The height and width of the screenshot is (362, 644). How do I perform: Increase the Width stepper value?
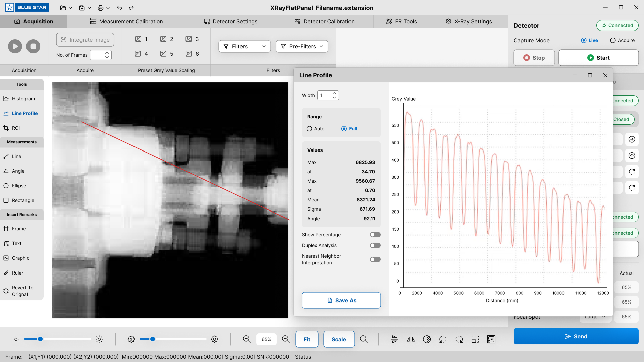tap(334, 93)
